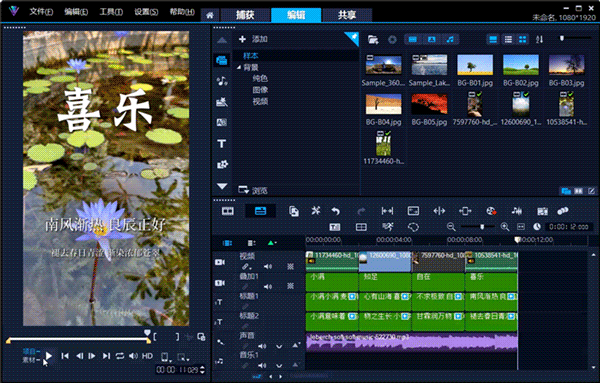Expand the 声音 track chevron

(279, 346)
